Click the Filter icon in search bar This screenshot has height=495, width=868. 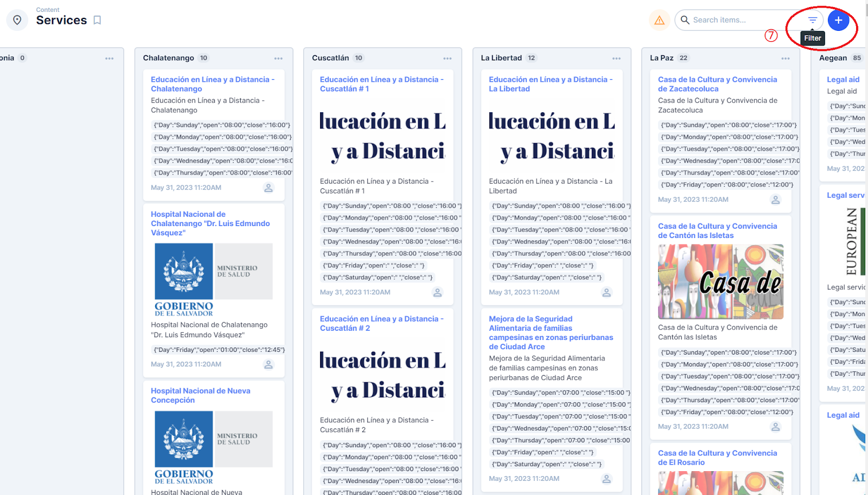[x=812, y=20]
